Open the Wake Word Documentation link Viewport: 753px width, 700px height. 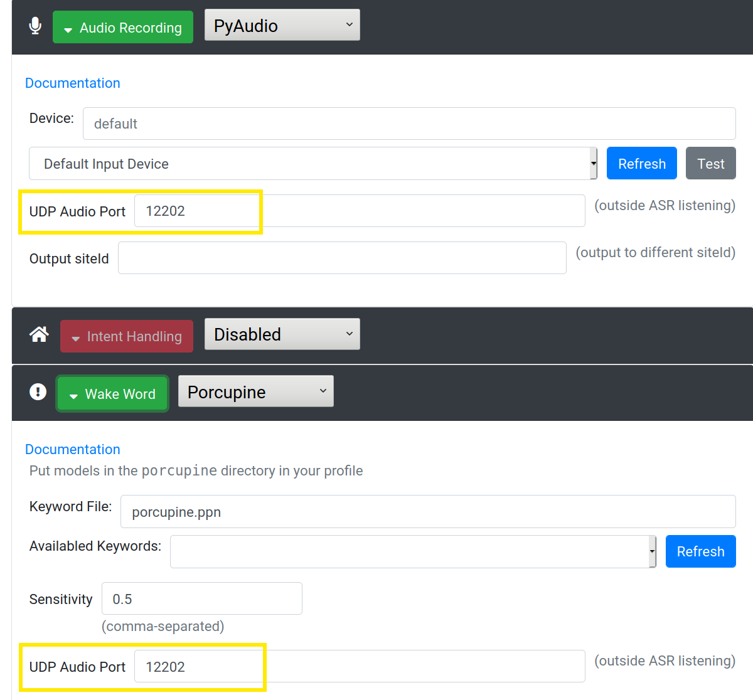coord(72,449)
